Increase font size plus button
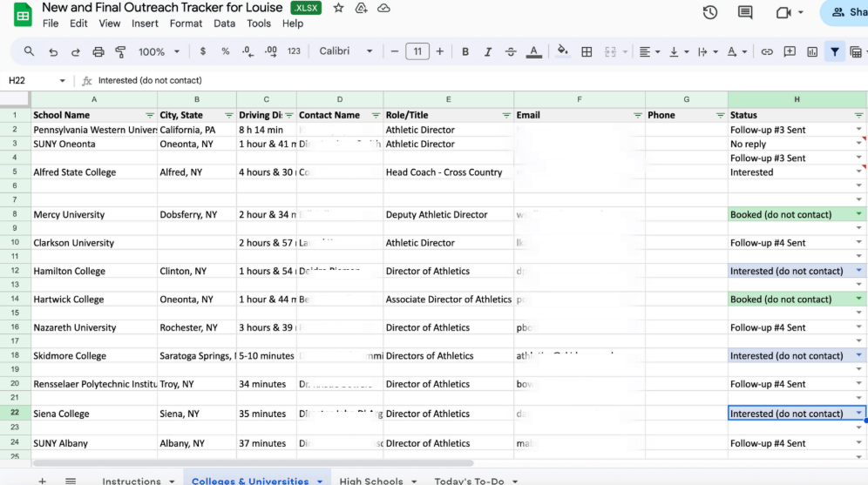The image size is (868, 485). 439,51
